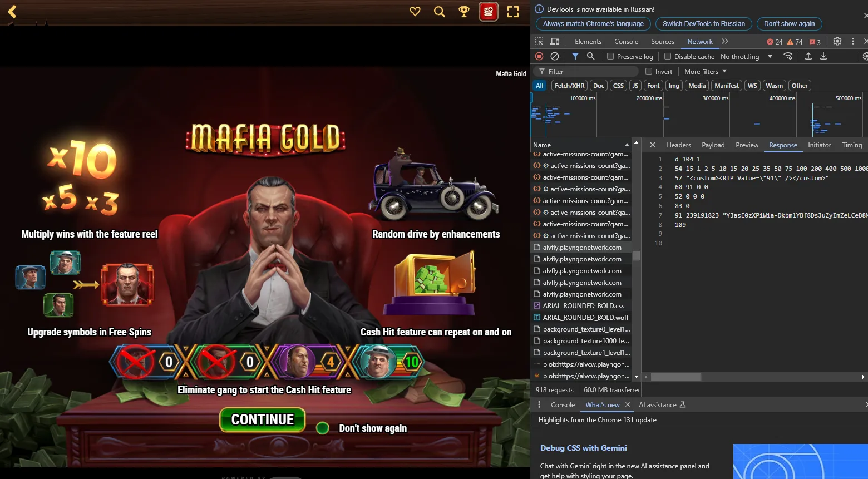Dismiss with Don't show again DevTools button
This screenshot has height=479, width=868.
pyautogui.click(x=789, y=24)
